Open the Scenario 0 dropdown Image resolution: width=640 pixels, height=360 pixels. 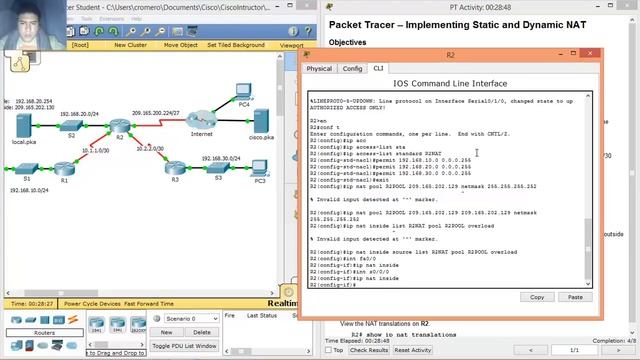coord(192,318)
